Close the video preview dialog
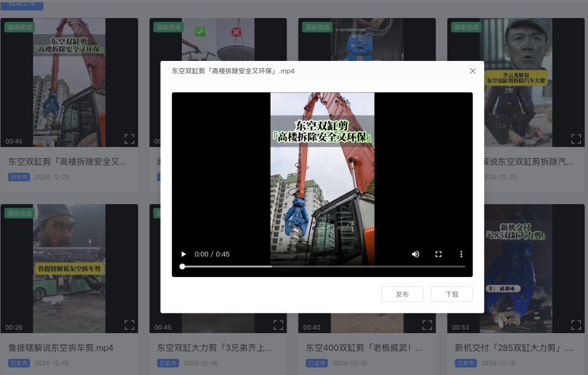588x375 pixels. click(x=473, y=71)
